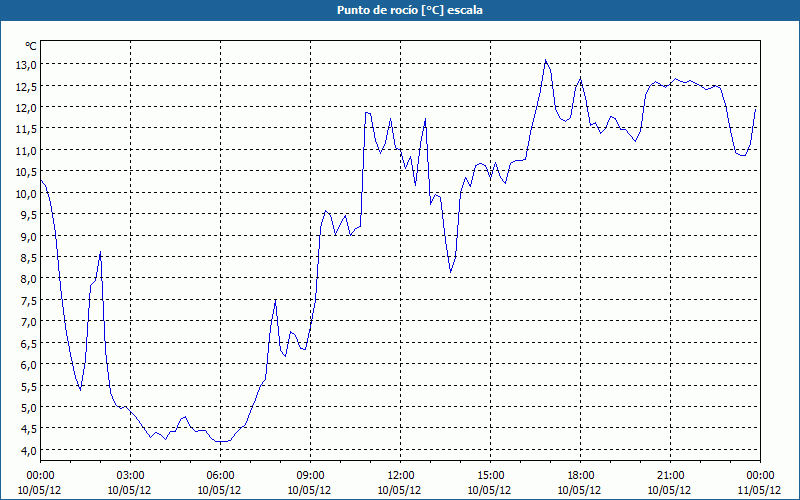This screenshot has width=800, height=500.
Task: Select the 10/05/12 date under 06:00
Action: pyautogui.click(x=219, y=490)
